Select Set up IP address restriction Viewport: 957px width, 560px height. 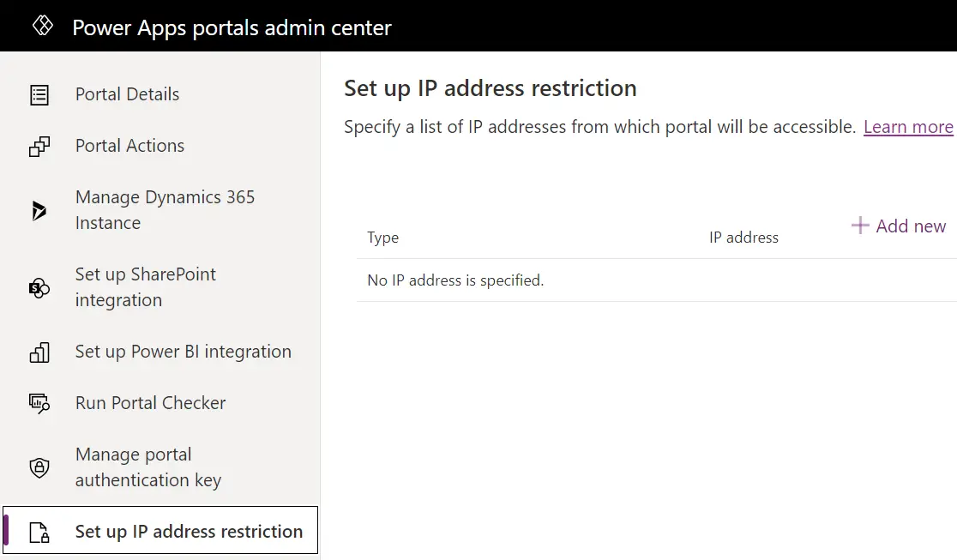point(159,530)
